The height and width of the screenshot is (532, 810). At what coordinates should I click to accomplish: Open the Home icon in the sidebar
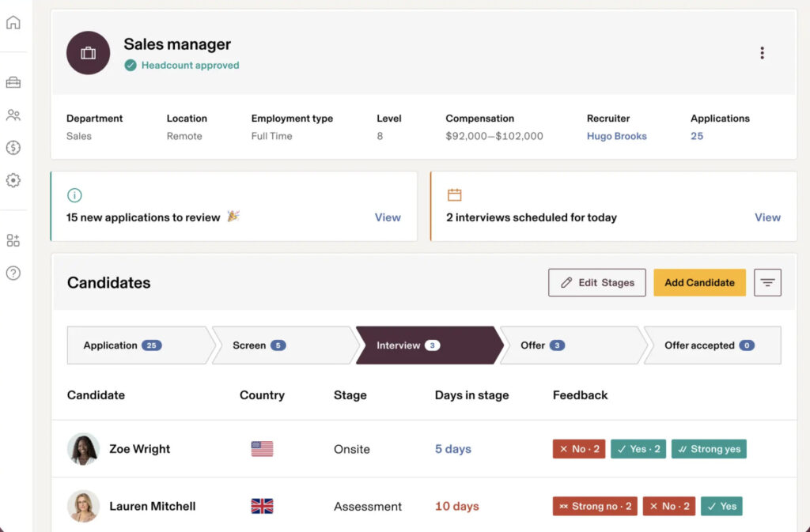click(13, 23)
